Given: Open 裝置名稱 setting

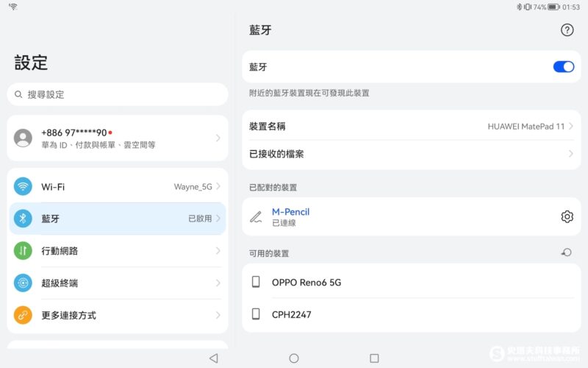Looking at the screenshot, I should (x=412, y=126).
